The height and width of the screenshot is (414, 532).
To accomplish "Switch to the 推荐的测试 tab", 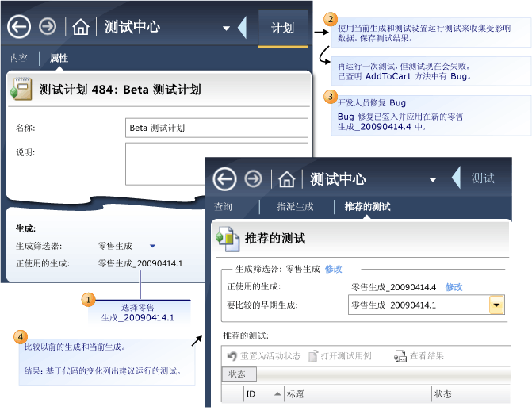I will point(367,207).
